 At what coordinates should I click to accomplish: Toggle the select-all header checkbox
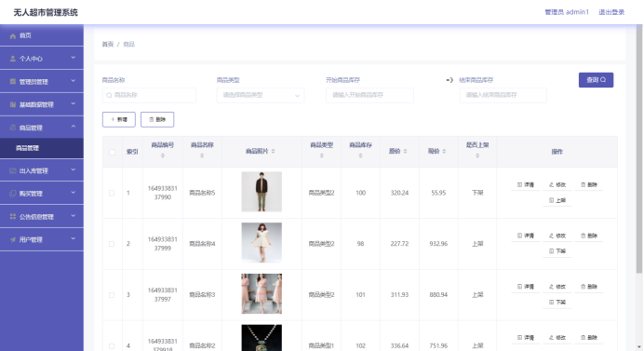(112, 152)
